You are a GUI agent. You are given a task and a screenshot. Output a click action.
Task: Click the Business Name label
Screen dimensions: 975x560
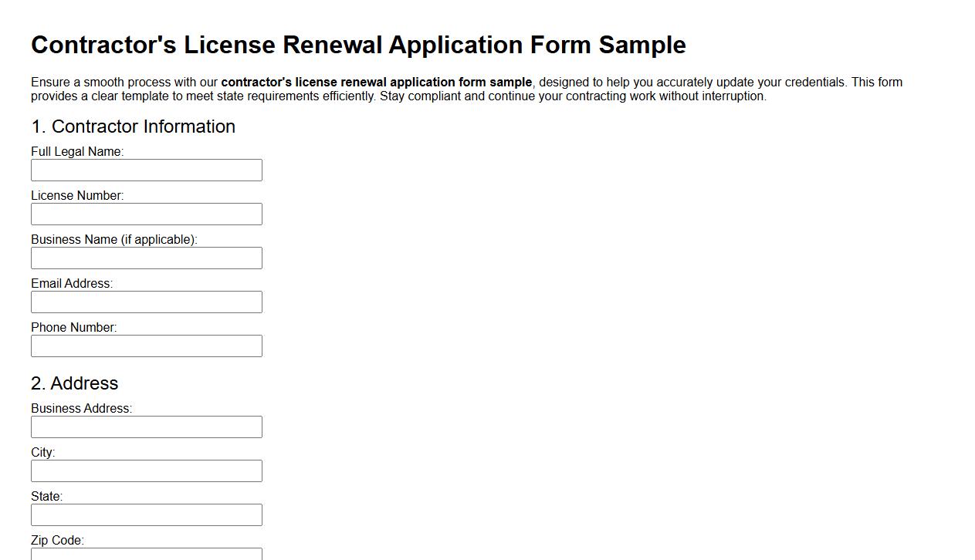pyautogui.click(x=113, y=239)
